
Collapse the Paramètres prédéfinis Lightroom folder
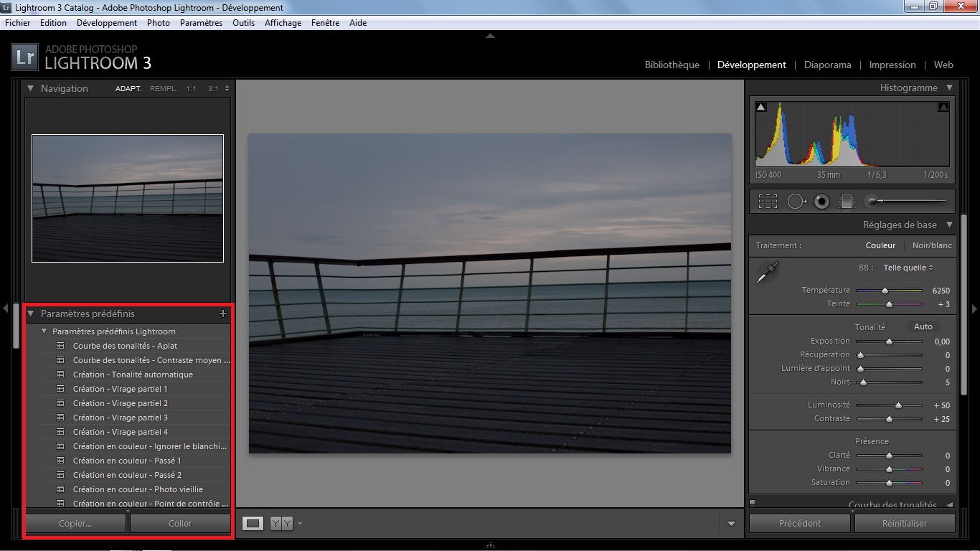44,331
